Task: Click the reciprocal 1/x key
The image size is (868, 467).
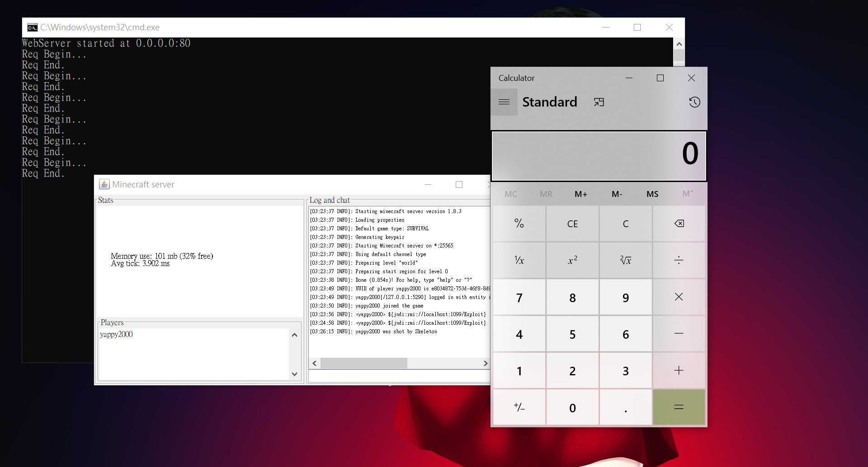Action: pos(519,260)
